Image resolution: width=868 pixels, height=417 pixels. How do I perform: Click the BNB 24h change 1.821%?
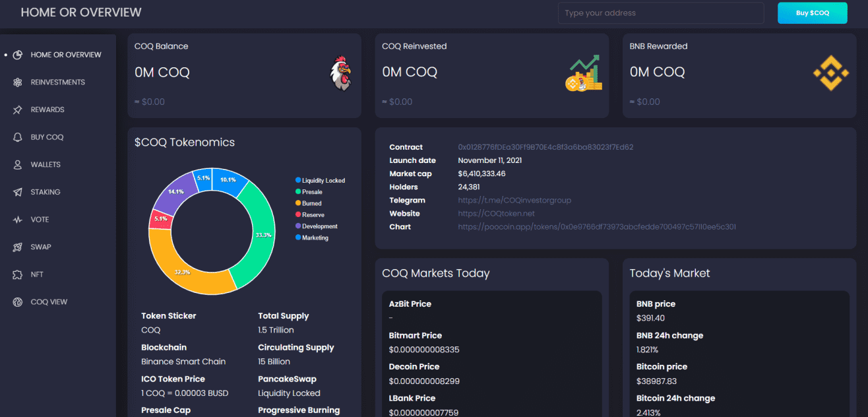[647, 350]
